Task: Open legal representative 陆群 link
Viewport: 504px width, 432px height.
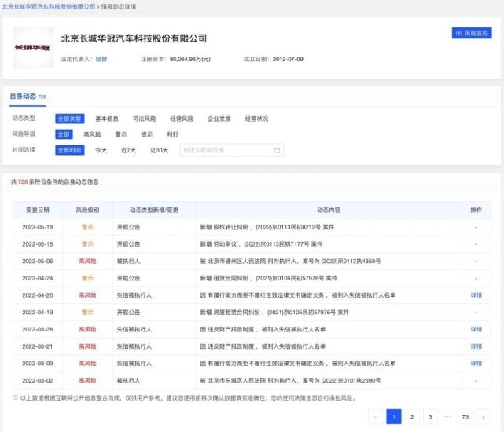Action: point(101,59)
